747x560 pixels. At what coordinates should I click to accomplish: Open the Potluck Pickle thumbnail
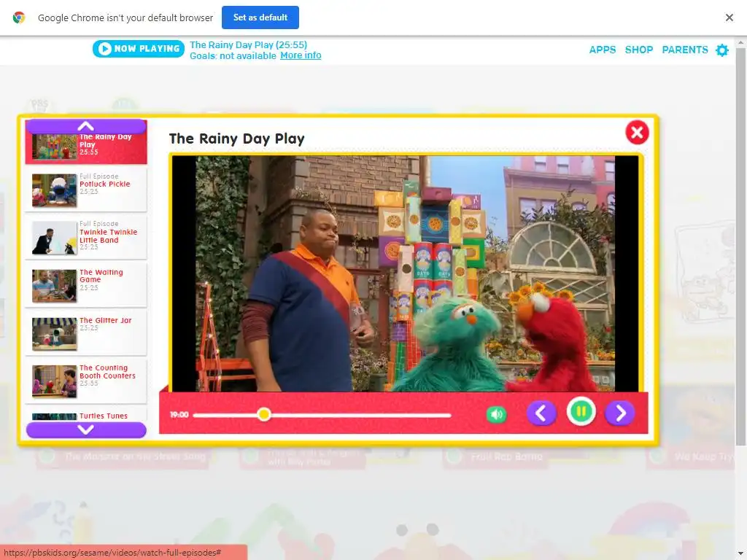[54, 190]
